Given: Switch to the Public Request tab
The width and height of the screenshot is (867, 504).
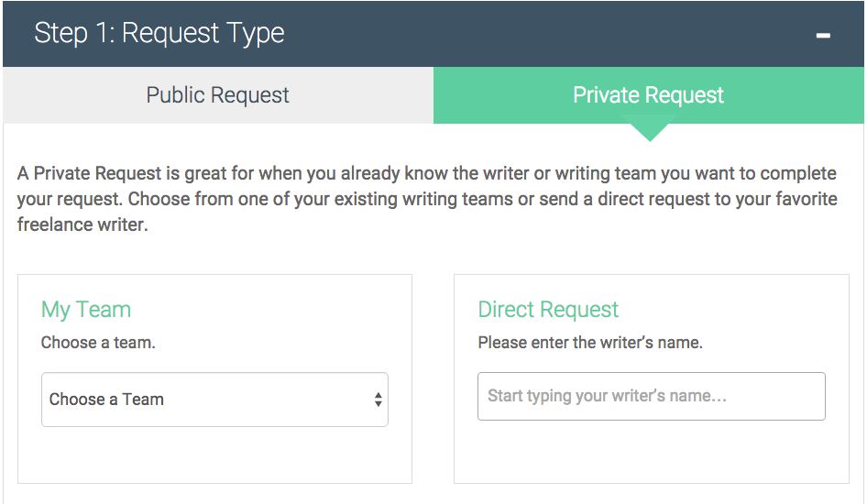Looking at the screenshot, I should coord(217,95).
